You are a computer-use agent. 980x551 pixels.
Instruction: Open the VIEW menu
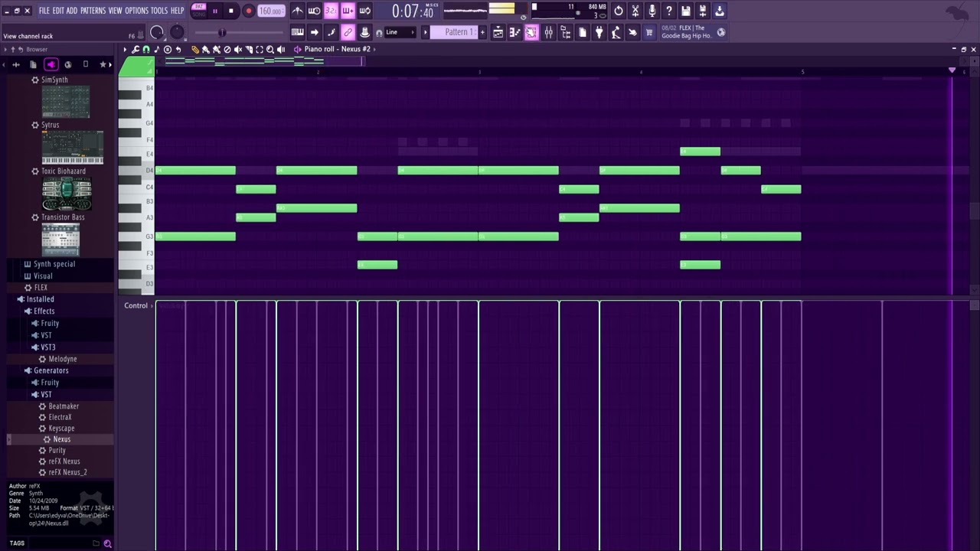tap(115, 11)
